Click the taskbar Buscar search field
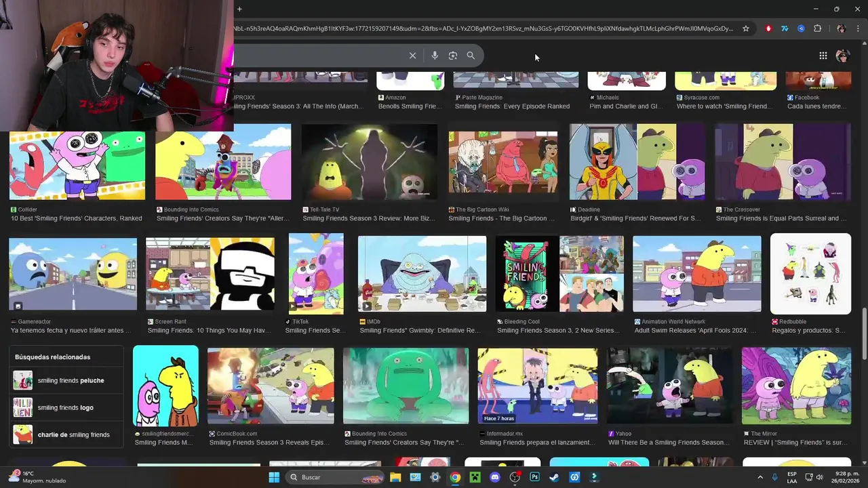 click(x=334, y=477)
